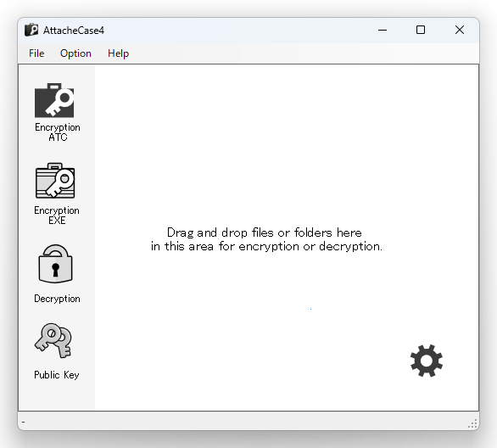Close the AttacheCase4 window

click(460, 30)
